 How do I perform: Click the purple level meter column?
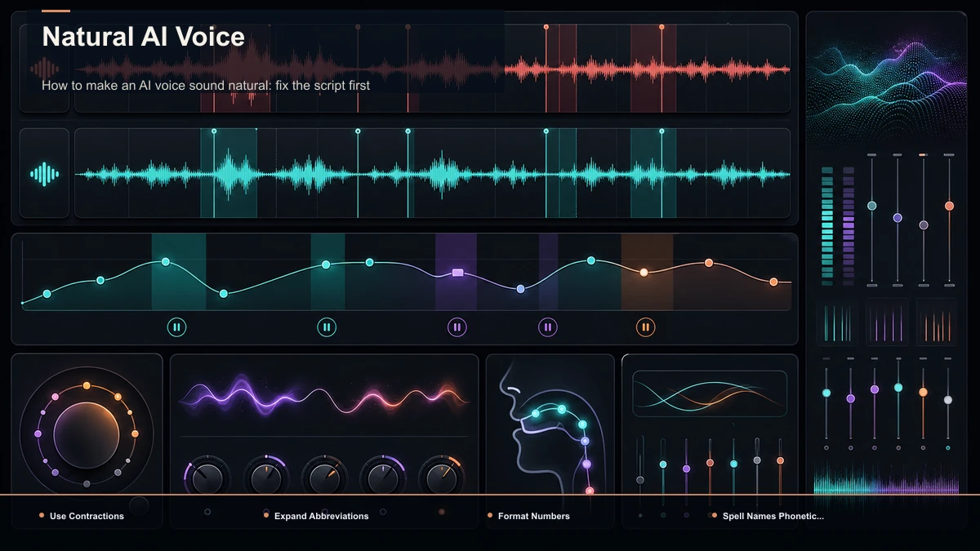point(849,224)
